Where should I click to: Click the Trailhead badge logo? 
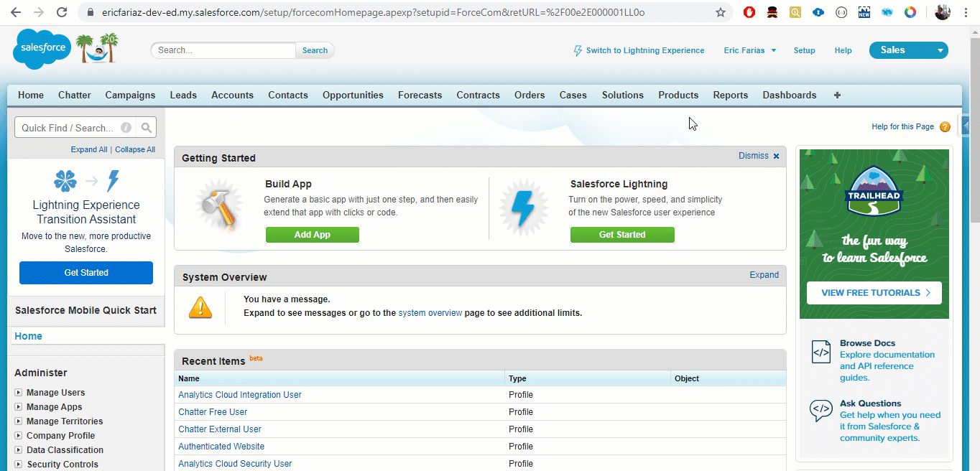coord(874,192)
